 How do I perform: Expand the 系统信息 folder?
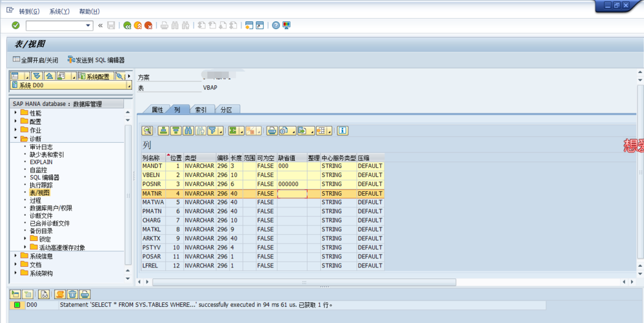coord(16,256)
